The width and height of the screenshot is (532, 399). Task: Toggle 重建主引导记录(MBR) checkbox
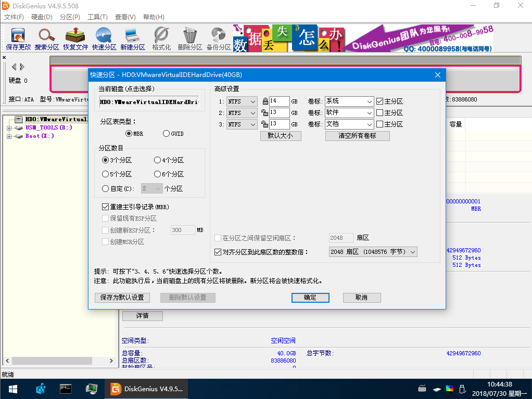106,207
